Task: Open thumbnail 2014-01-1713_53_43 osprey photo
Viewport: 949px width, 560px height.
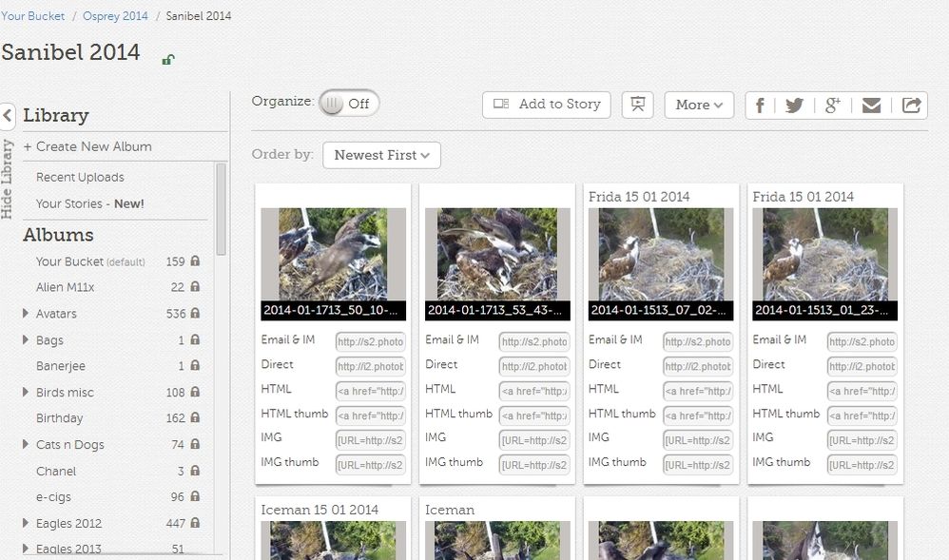Action: point(497,254)
